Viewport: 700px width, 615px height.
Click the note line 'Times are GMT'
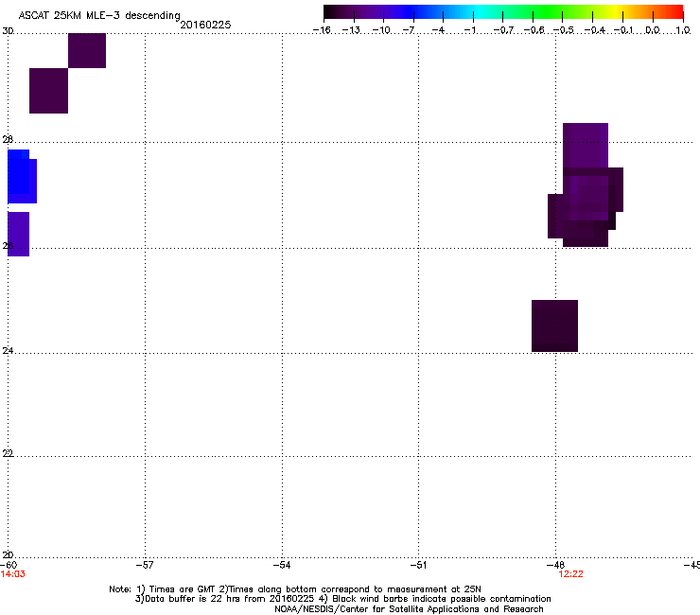coord(294,589)
